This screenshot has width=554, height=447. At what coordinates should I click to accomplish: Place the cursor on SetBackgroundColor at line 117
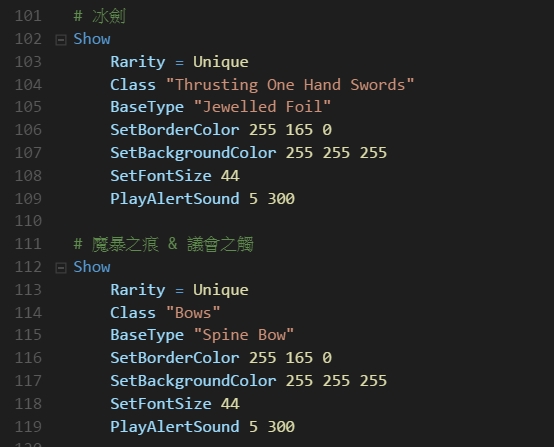coord(193,381)
